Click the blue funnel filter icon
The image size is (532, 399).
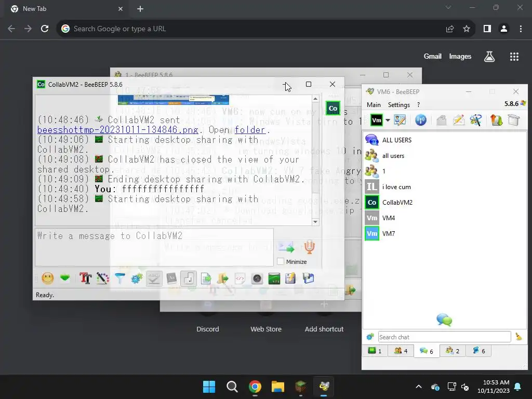click(120, 278)
